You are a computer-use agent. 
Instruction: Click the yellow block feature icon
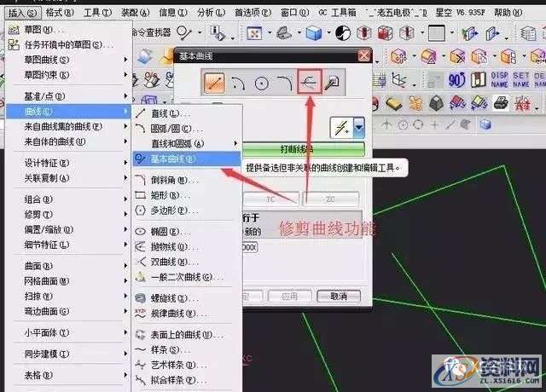point(394,103)
